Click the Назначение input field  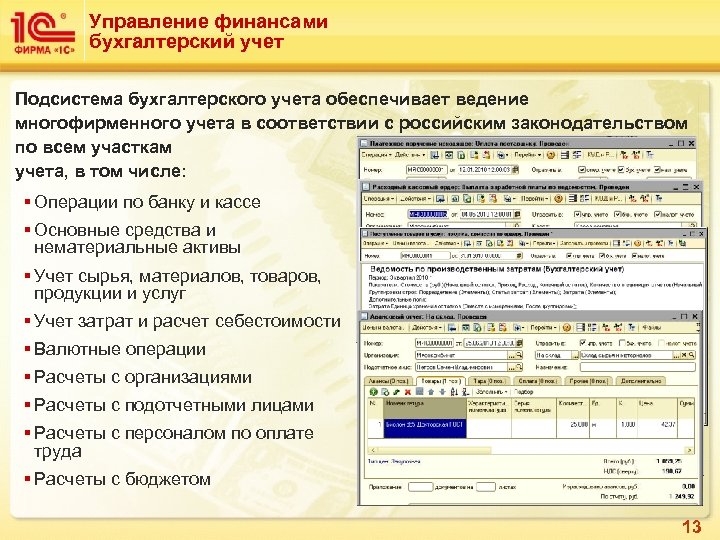pyautogui.click(x=637, y=367)
